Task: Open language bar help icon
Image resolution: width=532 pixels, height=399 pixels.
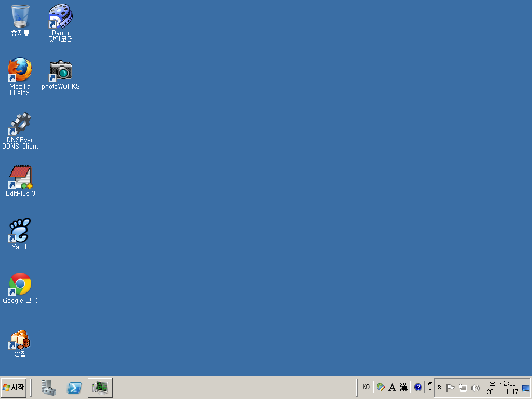Action: pyautogui.click(x=418, y=387)
